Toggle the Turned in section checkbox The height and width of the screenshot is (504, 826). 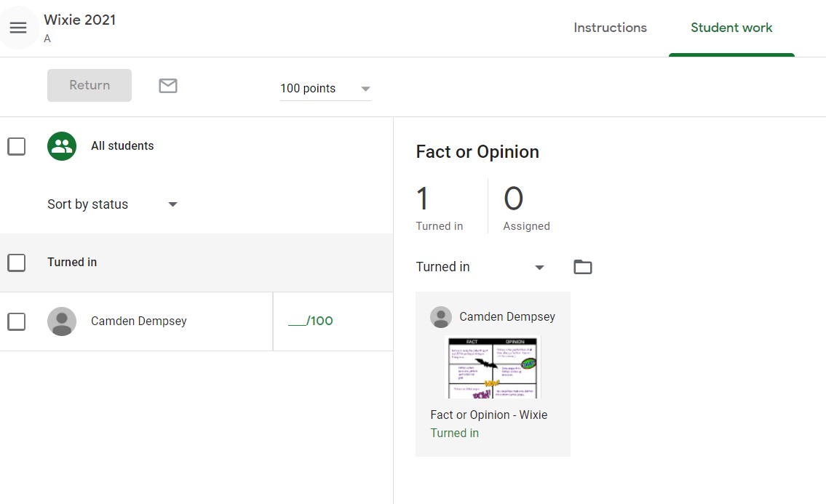coord(16,263)
